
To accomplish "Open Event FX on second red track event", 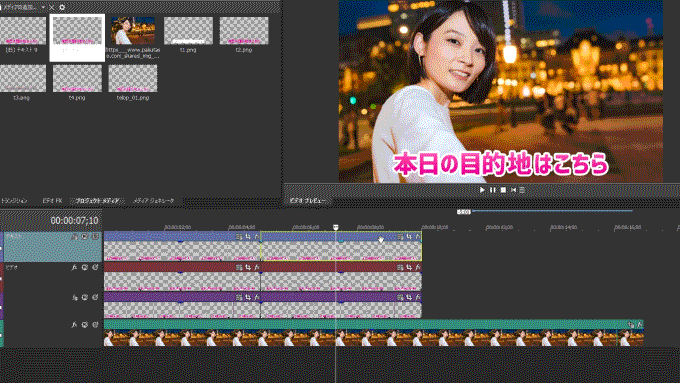I will click(418, 267).
